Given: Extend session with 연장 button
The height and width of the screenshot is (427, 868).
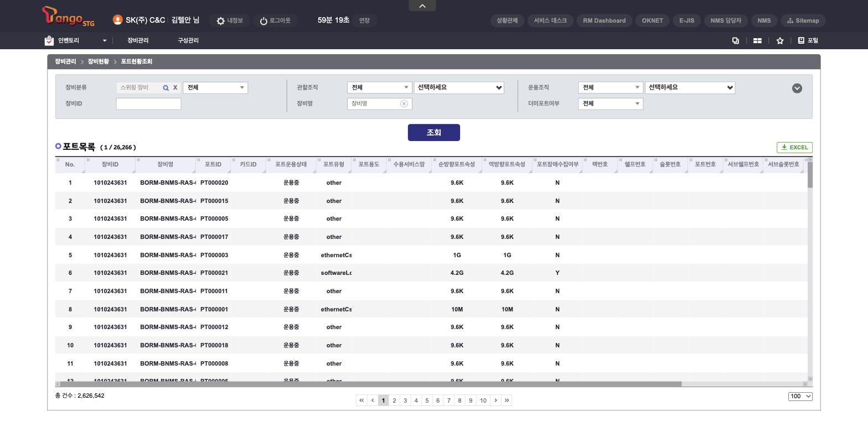Looking at the screenshot, I should click(364, 20).
